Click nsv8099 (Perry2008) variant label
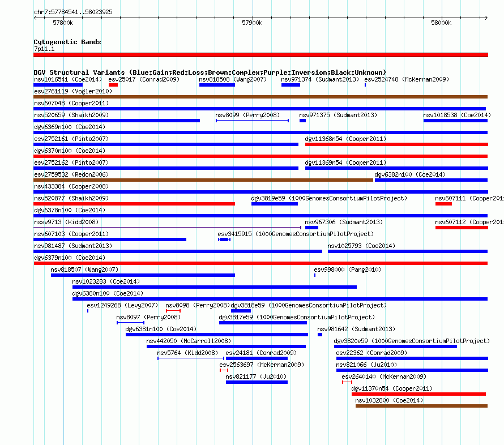 pyautogui.click(x=247, y=115)
